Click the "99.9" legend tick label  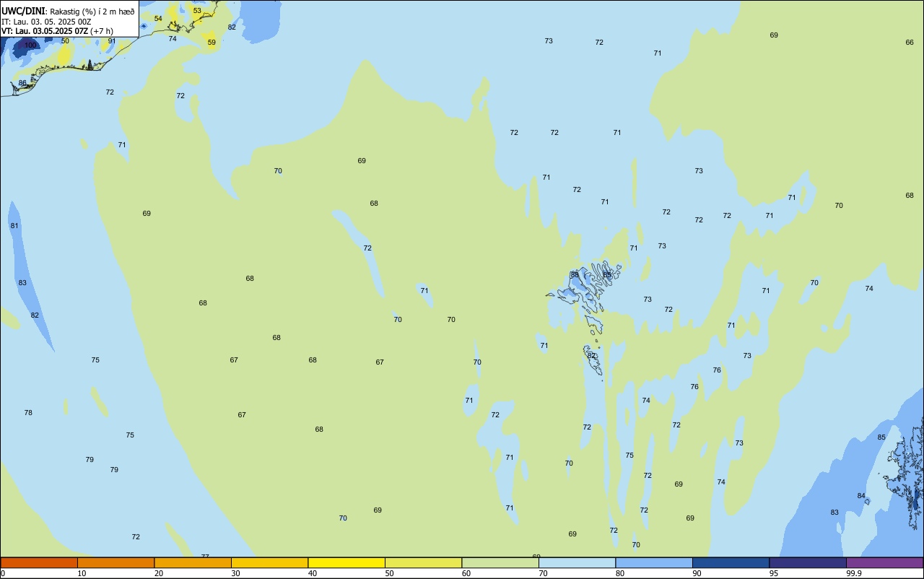[x=855, y=573]
